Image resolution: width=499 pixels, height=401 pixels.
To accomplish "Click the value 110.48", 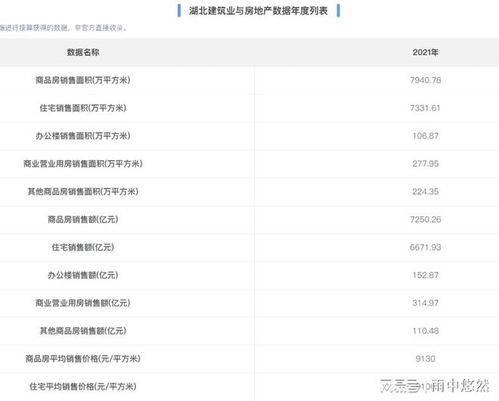I will click(425, 331).
